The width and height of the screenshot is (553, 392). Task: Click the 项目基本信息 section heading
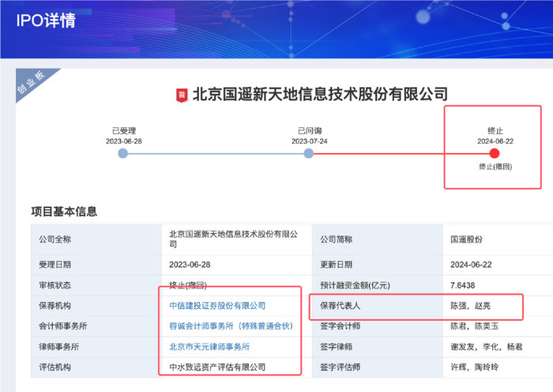click(x=64, y=211)
